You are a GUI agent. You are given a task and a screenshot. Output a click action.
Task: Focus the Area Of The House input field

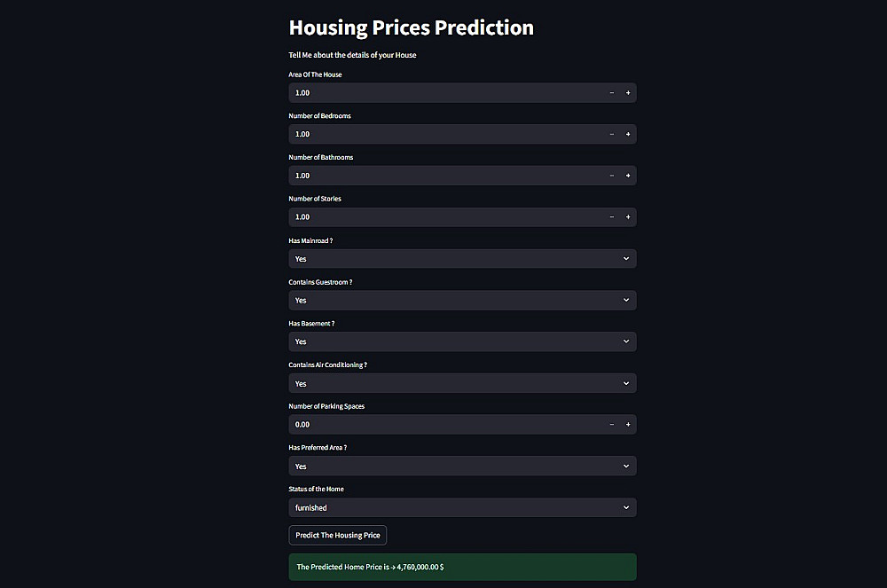click(443, 93)
